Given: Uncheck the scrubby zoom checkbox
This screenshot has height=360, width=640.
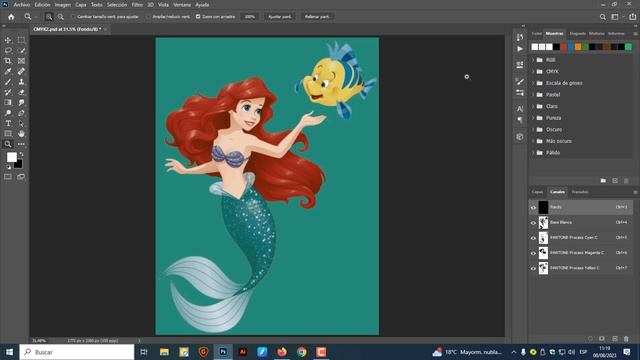Looking at the screenshot, I should click(198, 17).
